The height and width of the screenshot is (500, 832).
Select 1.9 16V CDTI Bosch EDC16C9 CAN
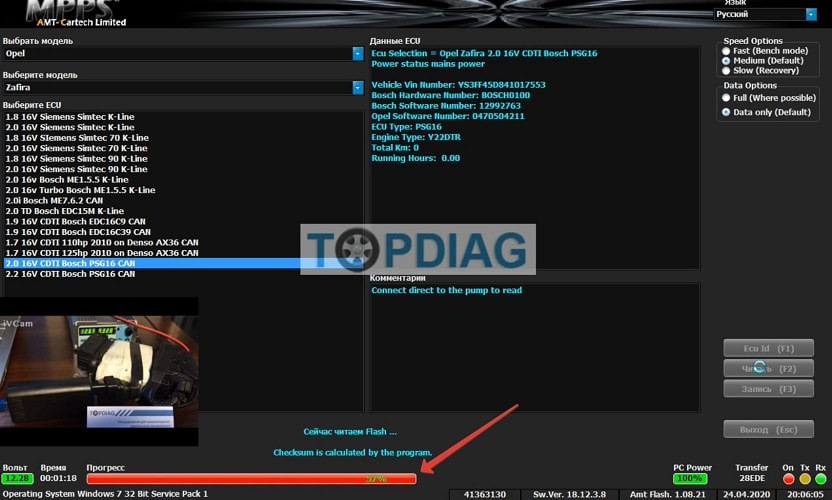coord(75,221)
